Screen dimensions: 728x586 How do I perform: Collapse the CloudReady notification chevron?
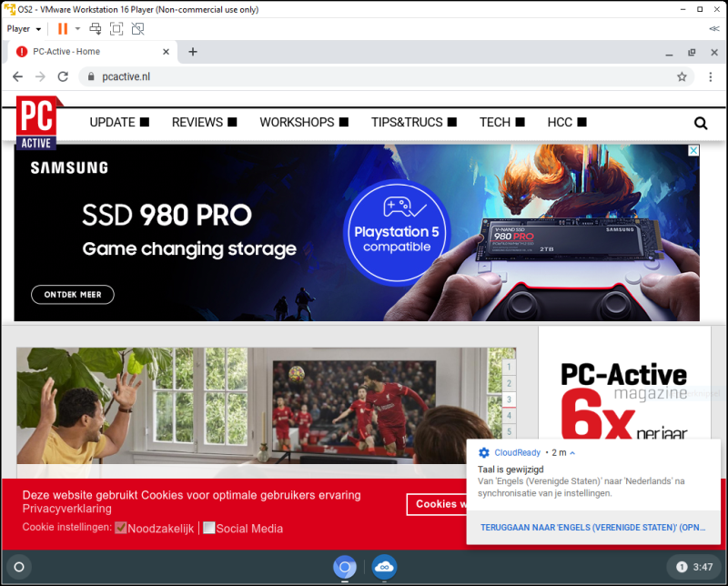point(572,453)
